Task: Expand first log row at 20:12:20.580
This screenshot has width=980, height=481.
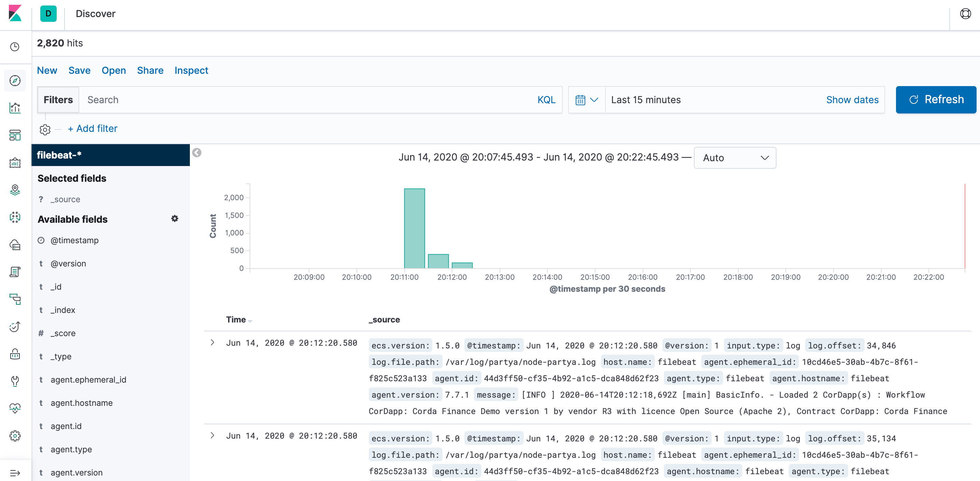Action: [212, 343]
